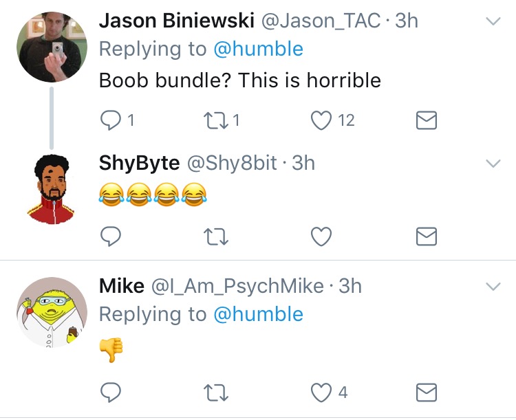Reply to Mike's thumbs down tweet
Image resolution: width=516 pixels, height=420 pixels.
(111, 393)
